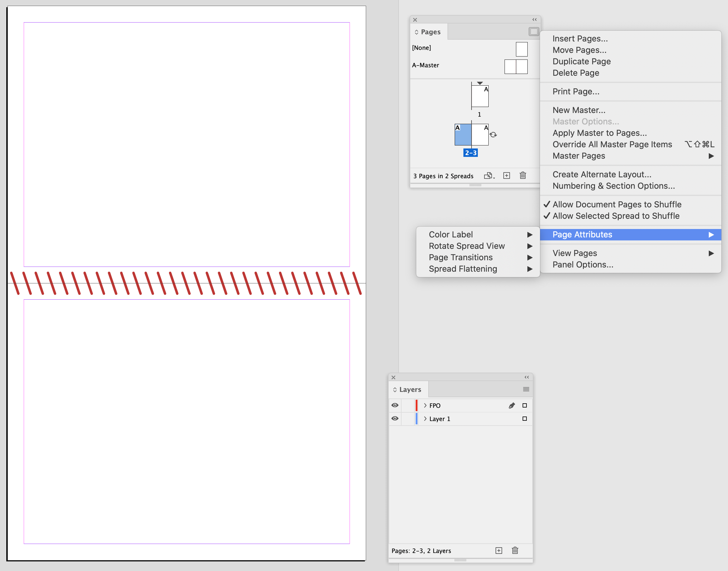Screen dimensions: 728x571
Task: Click the Edit Page Size icon
Action: pos(489,175)
